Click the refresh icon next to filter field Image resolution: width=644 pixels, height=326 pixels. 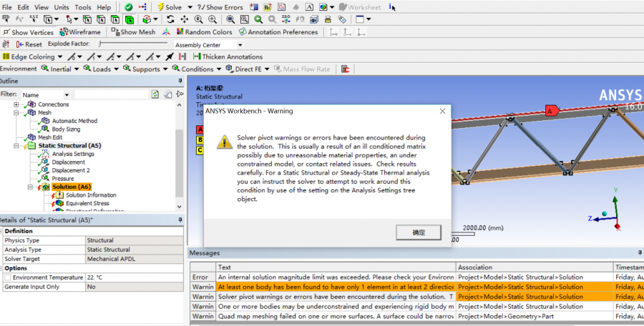click(155, 94)
